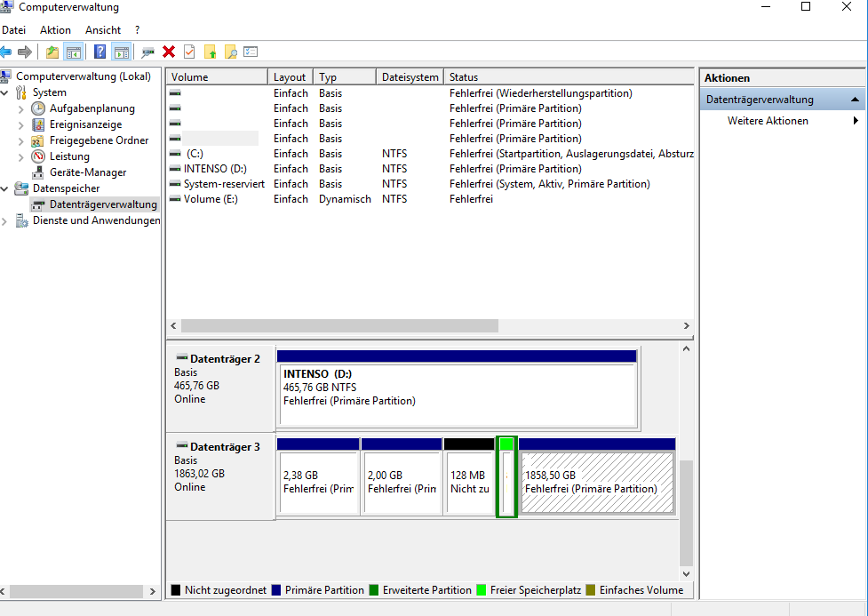Expand the Dienste und Anwendungen node

coord(6,220)
